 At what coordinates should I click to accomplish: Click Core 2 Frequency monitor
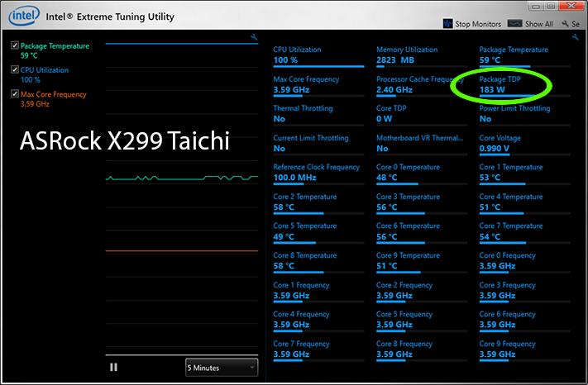pyautogui.click(x=422, y=292)
